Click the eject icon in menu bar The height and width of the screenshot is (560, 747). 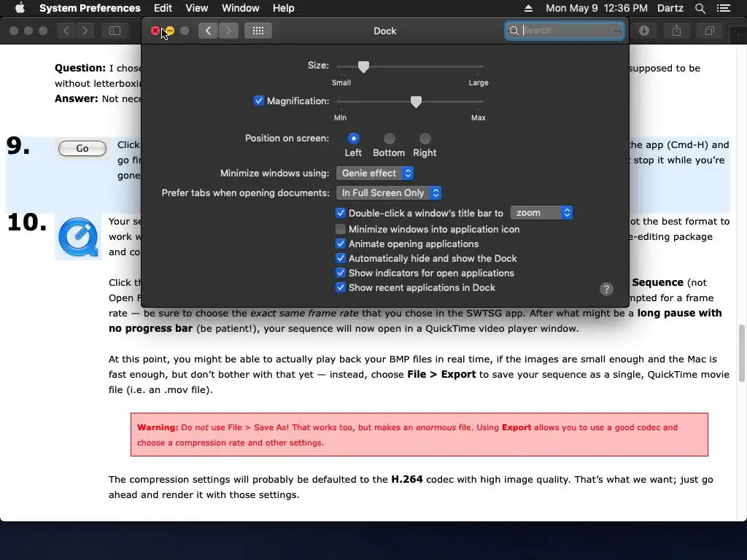point(528,8)
